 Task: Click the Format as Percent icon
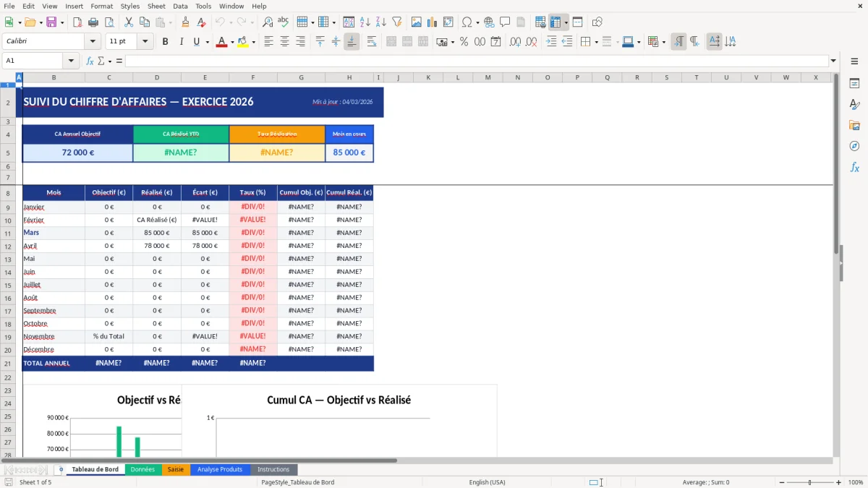click(464, 42)
